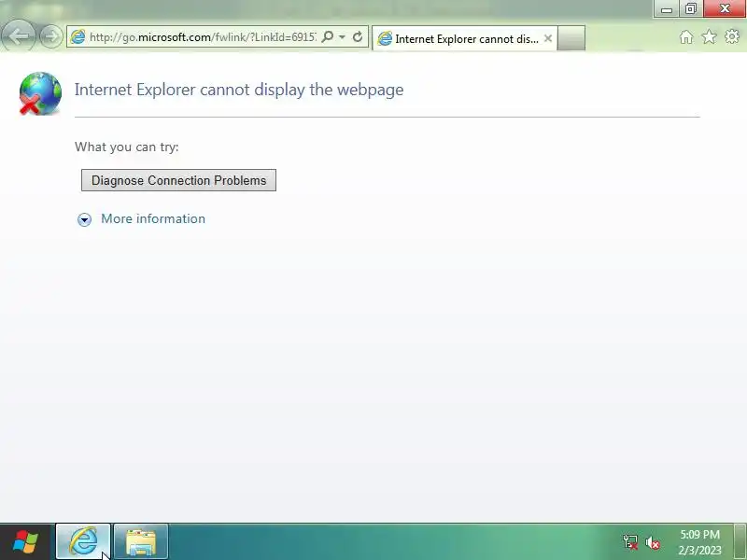Open the Windows Start menu

point(25,542)
